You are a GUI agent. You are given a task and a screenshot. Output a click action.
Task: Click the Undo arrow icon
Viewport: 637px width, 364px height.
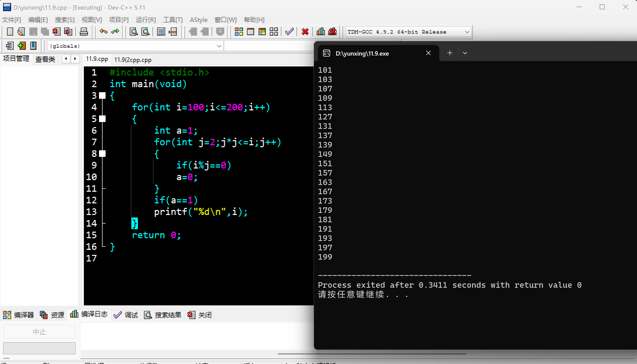point(103,32)
